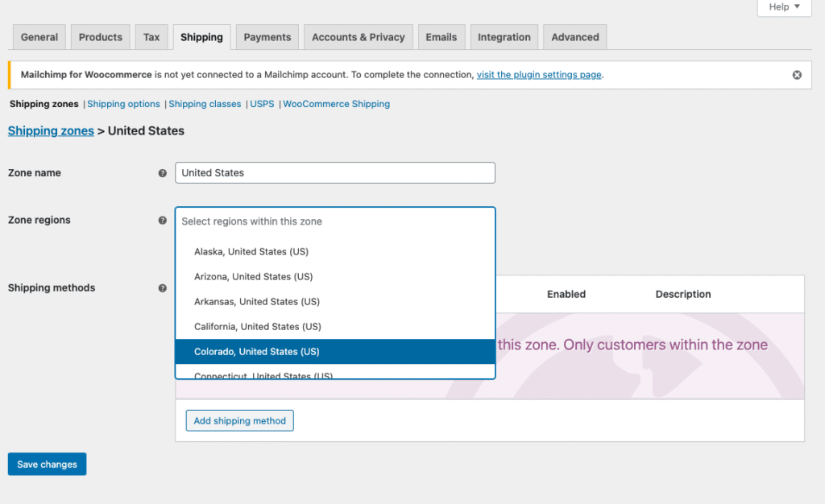The image size is (825, 504).
Task: Click the Save changes button
Action: (46, 464)
